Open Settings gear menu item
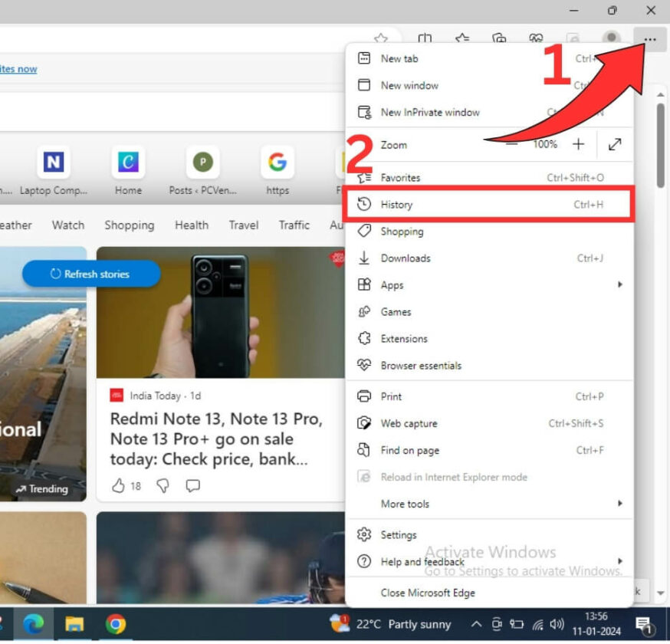Screen dimensions: 670x644 [489, 534]
